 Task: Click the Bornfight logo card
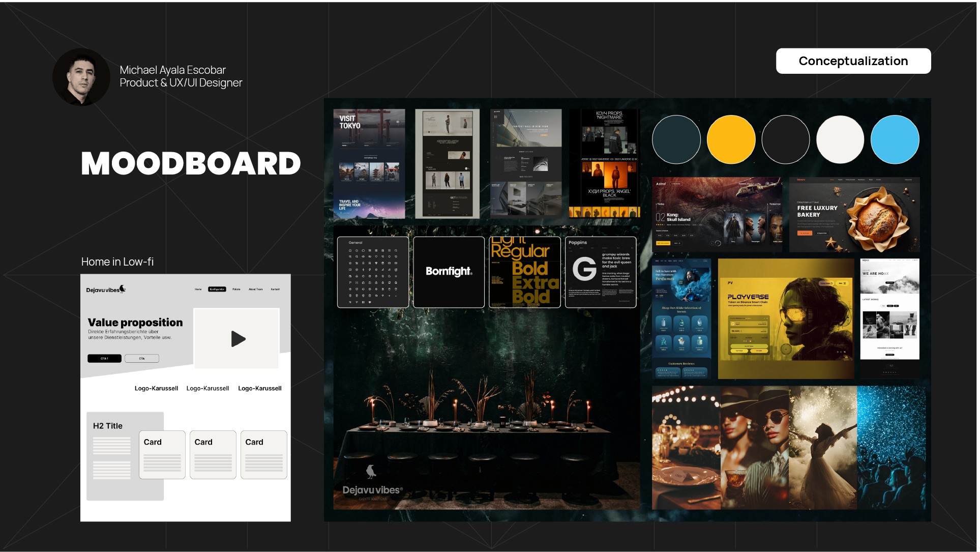[x=449, y=272]
